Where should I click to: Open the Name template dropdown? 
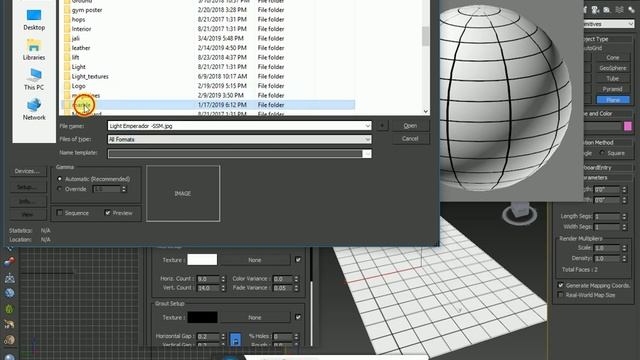pyautogui.click(x=367, y=153)
